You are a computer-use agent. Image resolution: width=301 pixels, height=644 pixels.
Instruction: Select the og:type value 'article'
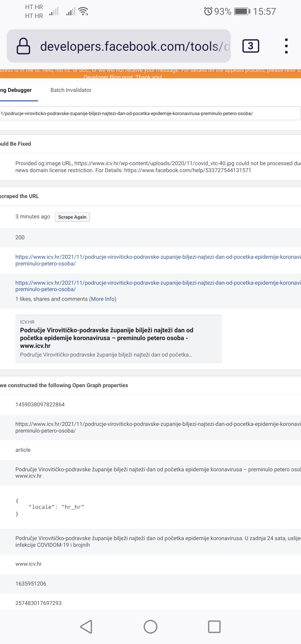23,450
